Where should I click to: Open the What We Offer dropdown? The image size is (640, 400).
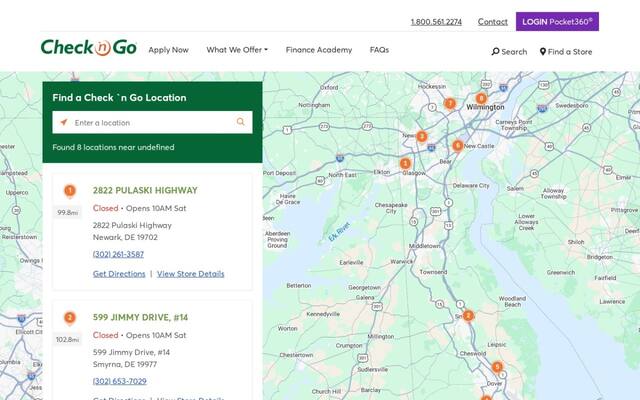point(237,50)
